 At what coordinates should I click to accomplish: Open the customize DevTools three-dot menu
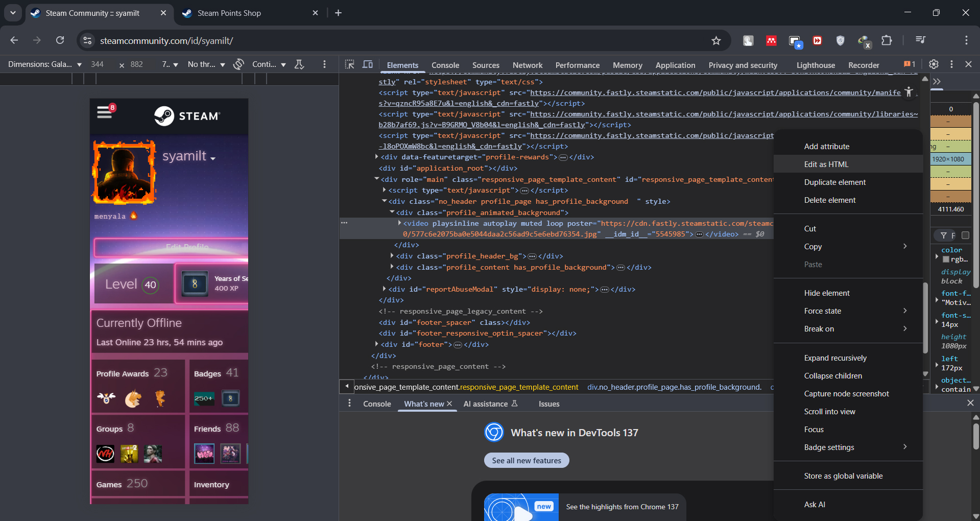(x=951, y=64)
